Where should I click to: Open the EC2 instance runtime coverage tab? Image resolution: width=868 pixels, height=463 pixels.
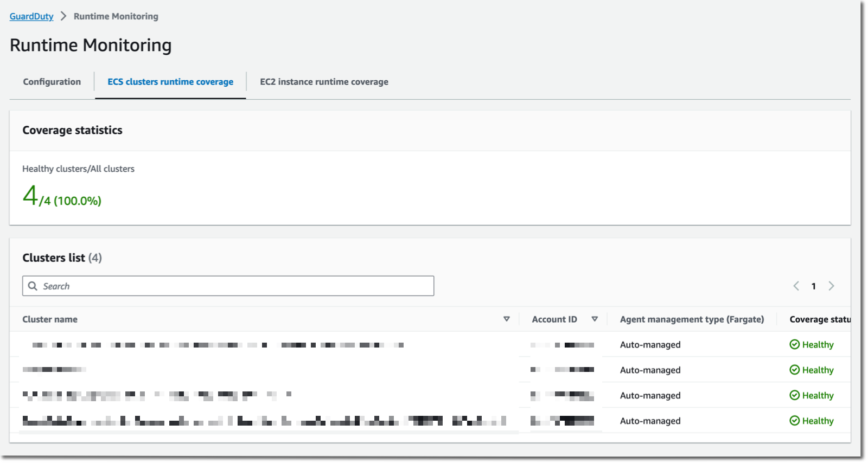tap(324, 82)
